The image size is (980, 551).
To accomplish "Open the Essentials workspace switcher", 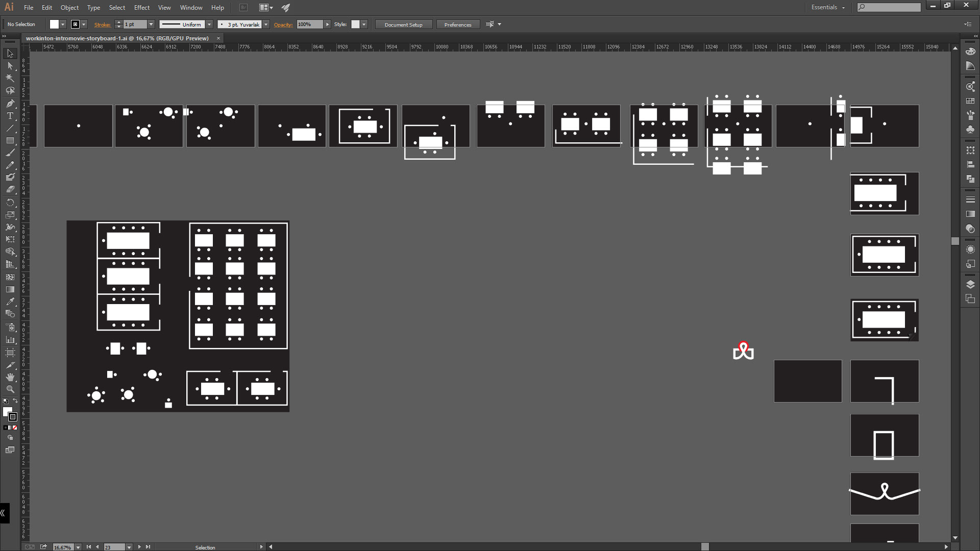I will [828, 7].
